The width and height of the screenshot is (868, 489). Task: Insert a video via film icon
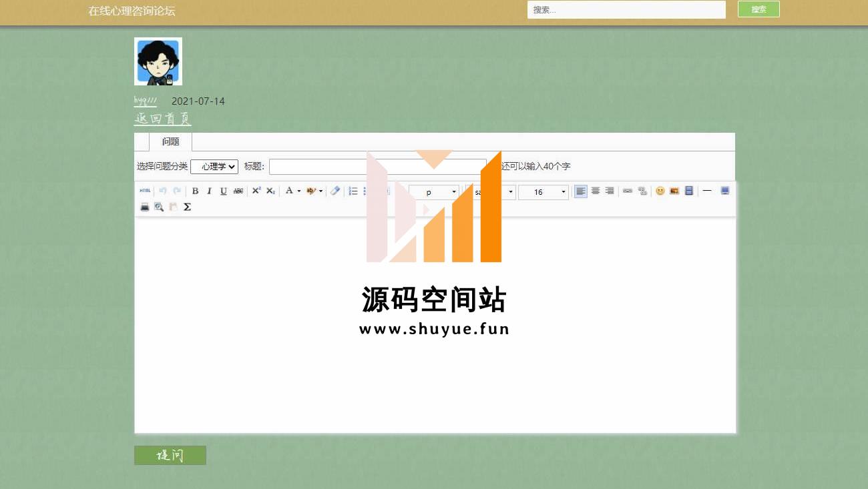point(689,191)
